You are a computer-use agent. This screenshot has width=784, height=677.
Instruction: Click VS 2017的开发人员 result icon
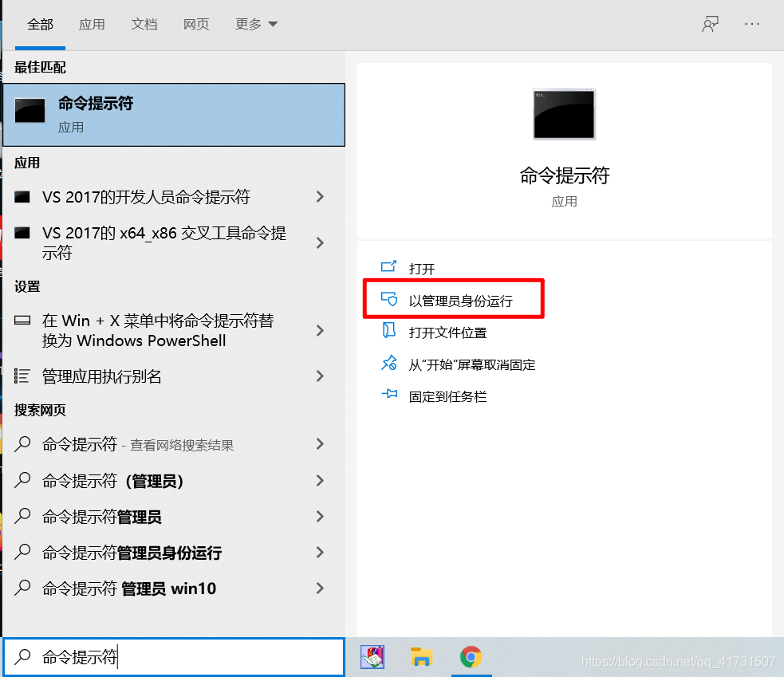pos(22,196)
